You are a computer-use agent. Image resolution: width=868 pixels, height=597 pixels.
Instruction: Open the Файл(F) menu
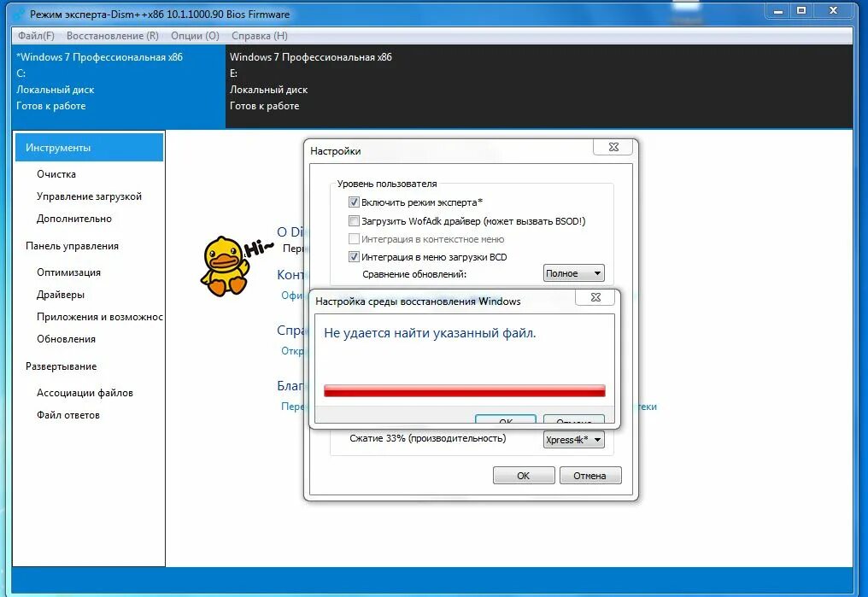pos(36,36)
